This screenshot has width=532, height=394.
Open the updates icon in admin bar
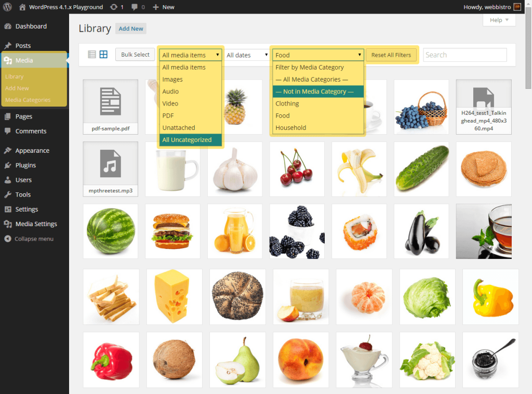pos(114,7)
